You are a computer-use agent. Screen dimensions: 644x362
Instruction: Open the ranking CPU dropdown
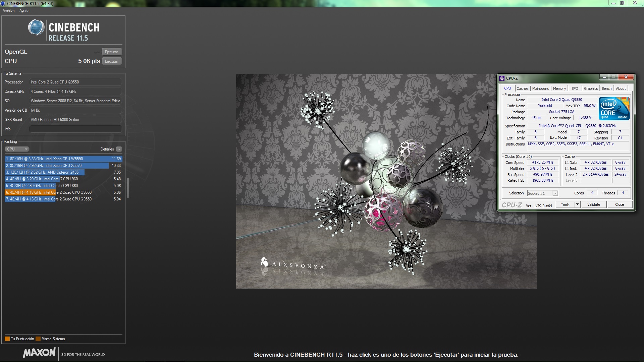pos(17,149)
